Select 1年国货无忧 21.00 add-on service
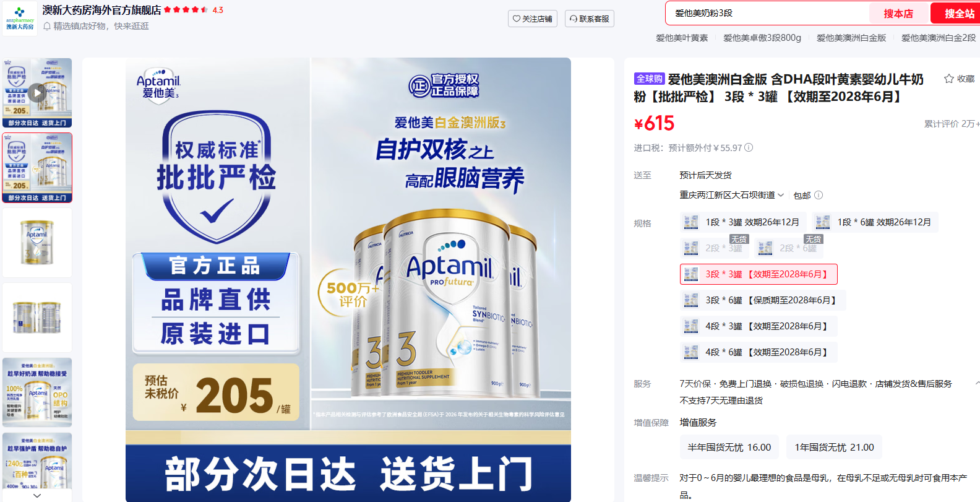 [835, 447]
